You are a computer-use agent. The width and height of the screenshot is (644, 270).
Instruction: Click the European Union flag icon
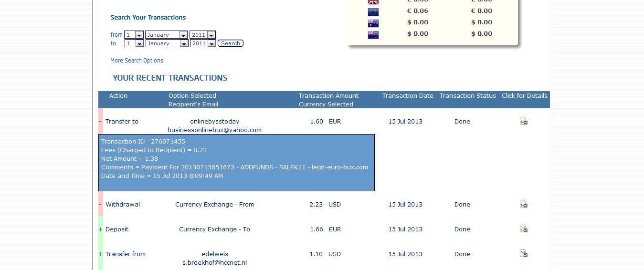(373, 11)
